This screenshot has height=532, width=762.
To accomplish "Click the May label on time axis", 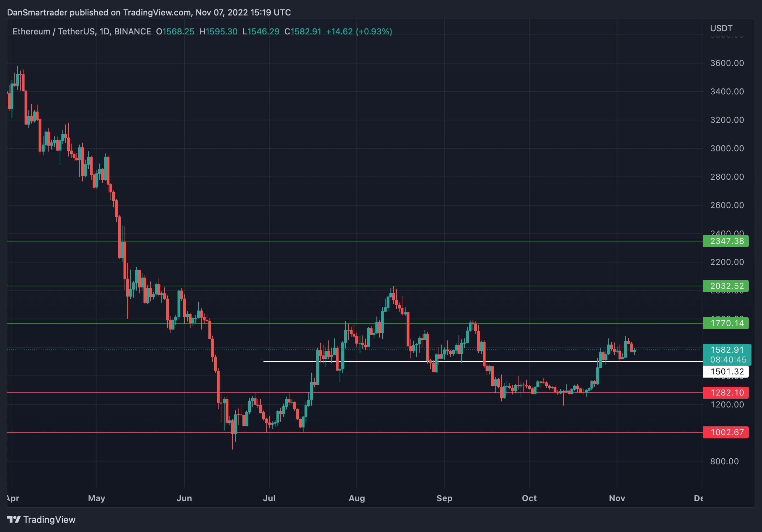I will (x=96, y=498).
